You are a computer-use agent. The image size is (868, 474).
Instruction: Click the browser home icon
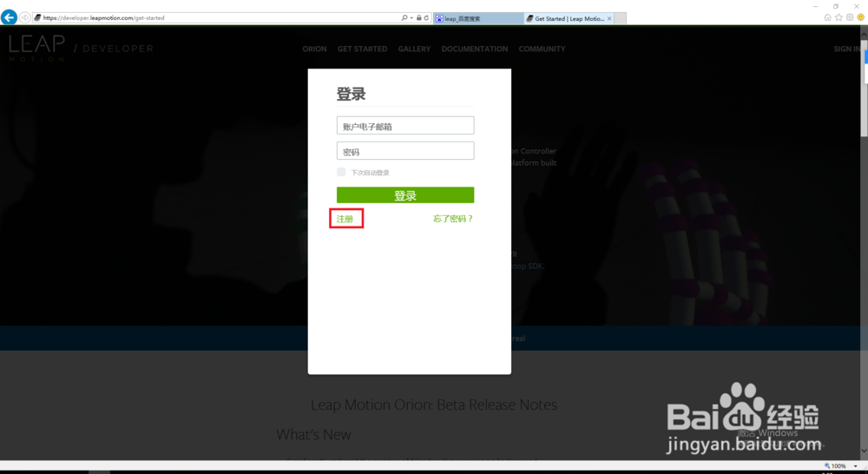827,17
